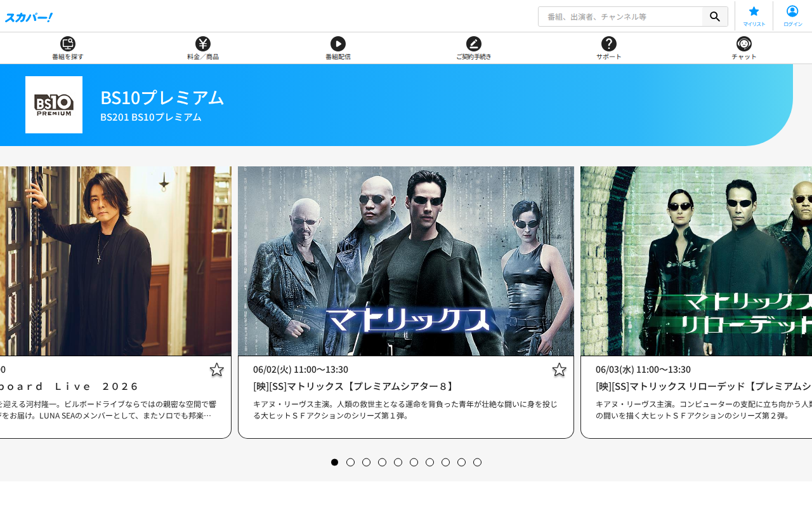Click the リローデッド description text
Viewport: 812px width, 508px height.
[x=704, y=410]
